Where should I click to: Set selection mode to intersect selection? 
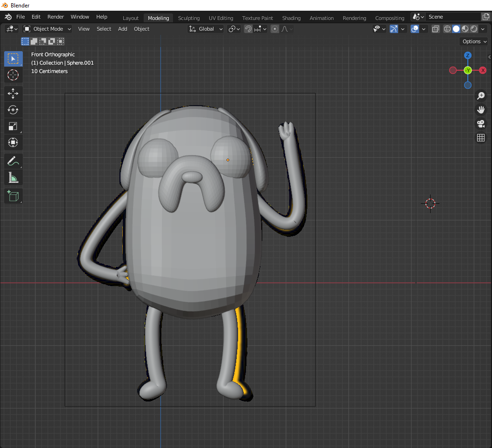(60, 41)
